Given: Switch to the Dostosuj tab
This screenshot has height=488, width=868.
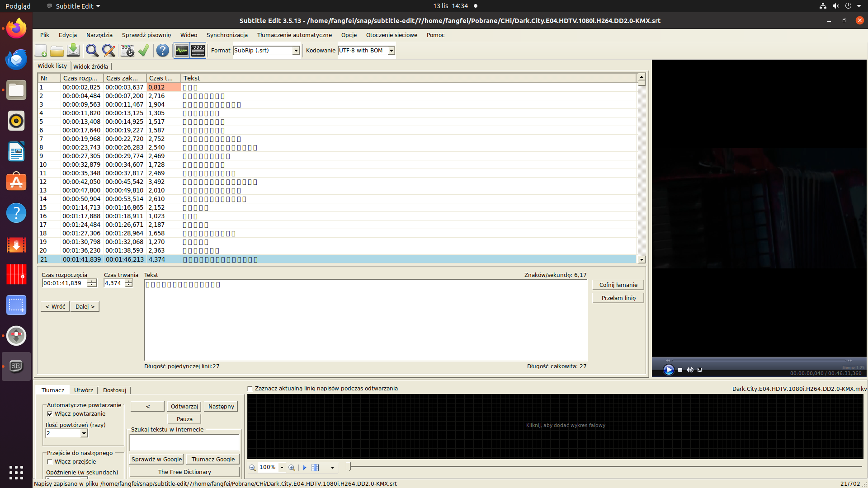Looking at the screenshot, I should [x=114, y=390].
